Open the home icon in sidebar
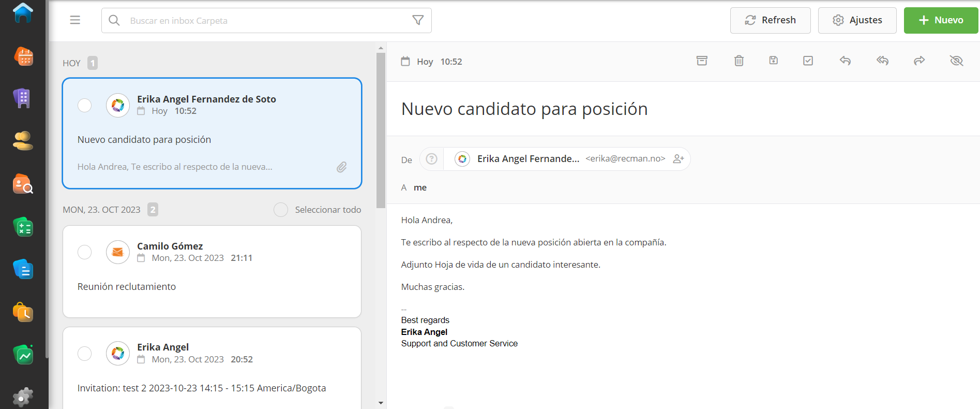This screenshot has width=980, height=409. 23,13
